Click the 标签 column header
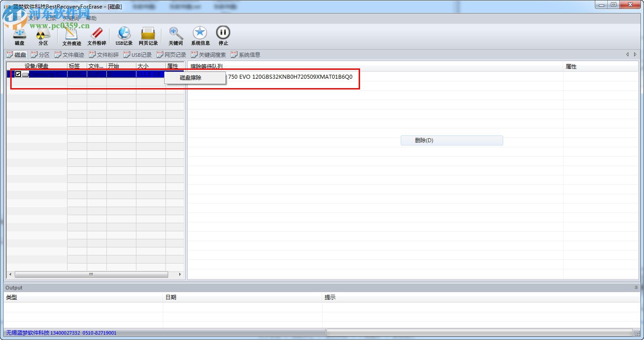This screenshot has width=644, height=340. 77,66
